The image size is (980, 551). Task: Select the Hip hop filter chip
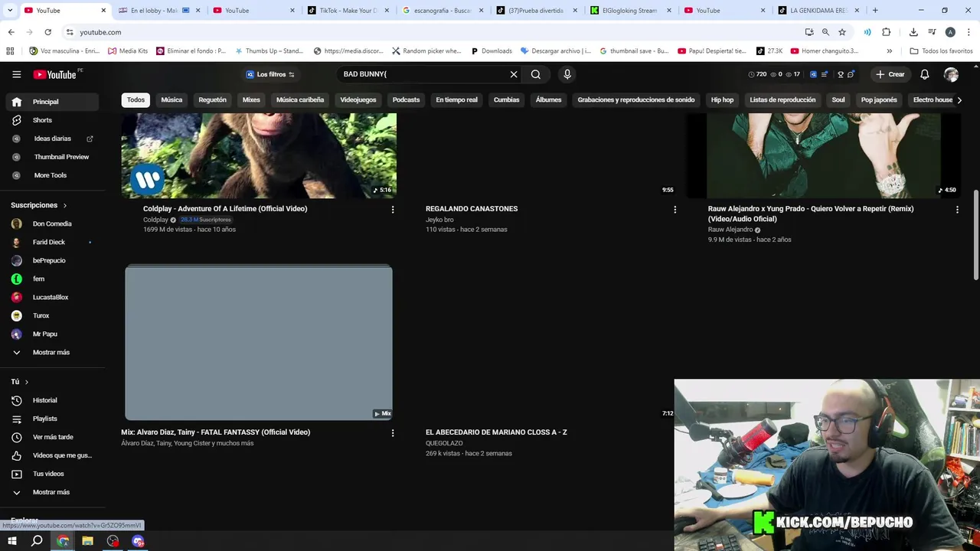pos(722,99)
